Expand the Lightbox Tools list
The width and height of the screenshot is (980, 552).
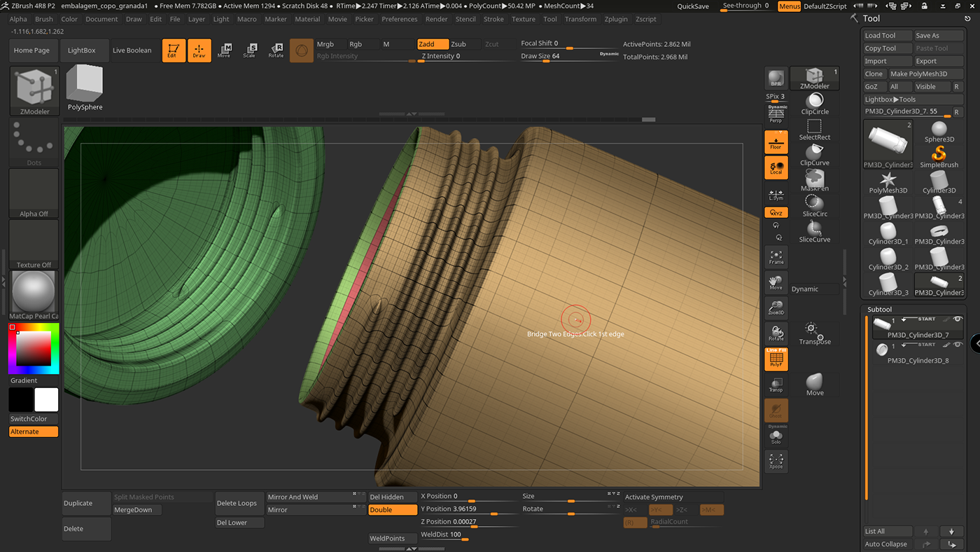point(890,99)
